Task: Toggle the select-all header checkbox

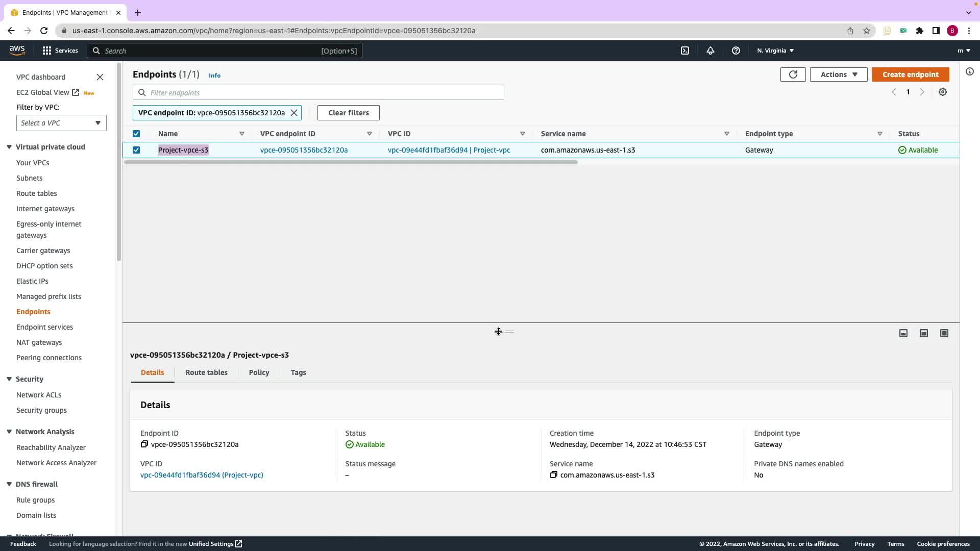Action: click(136, 134)
